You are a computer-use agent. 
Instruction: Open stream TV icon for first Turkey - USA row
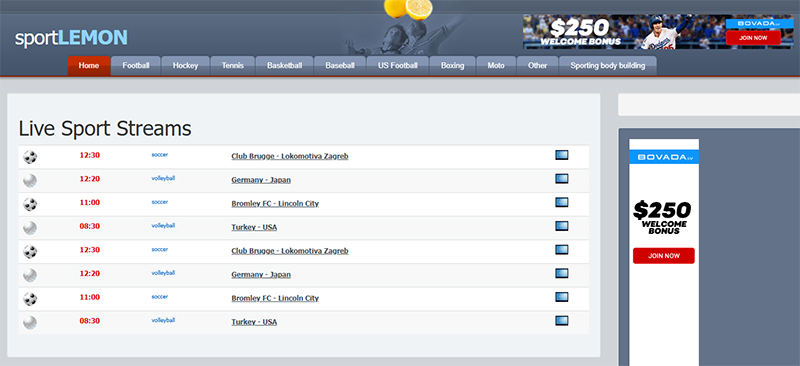point(562,226)
